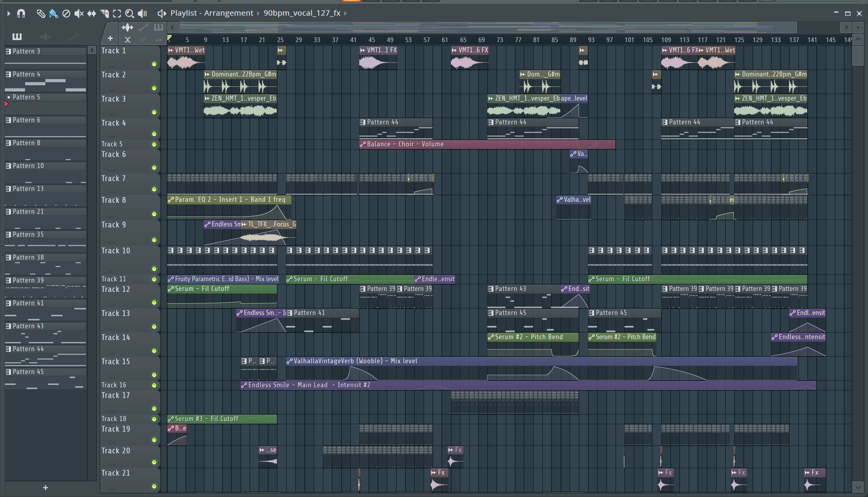Add new pattern with bottom plus
The height and width of the screenshot is (497, 868).
click(46, 488)
